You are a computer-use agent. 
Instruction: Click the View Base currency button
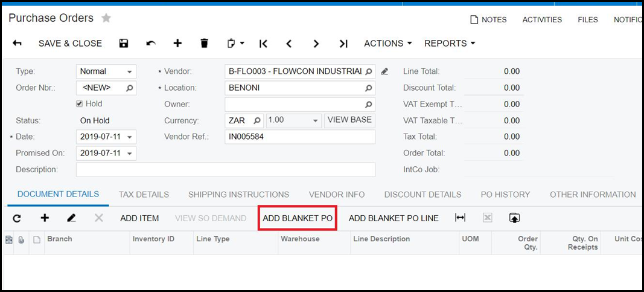(x=349, y=120)
